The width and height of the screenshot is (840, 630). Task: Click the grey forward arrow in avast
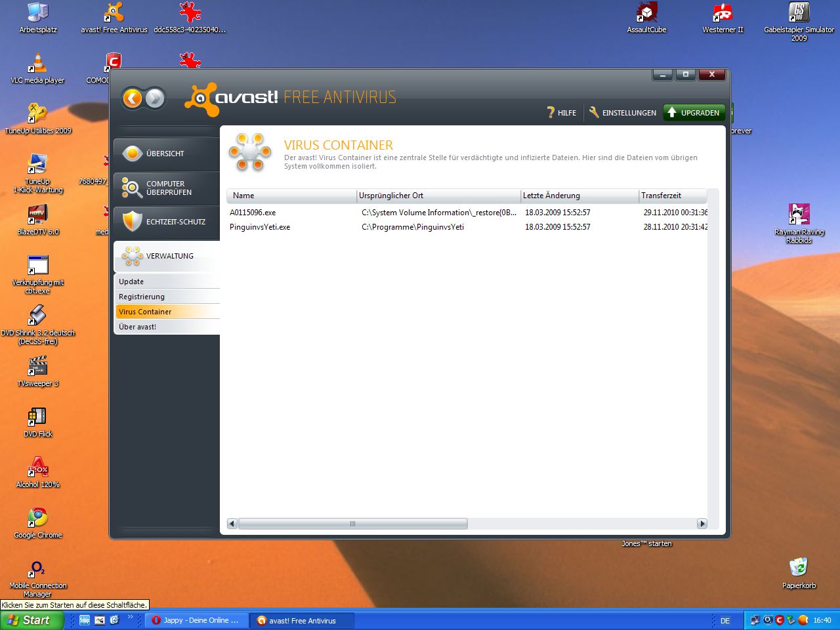(x=154, y=98)
